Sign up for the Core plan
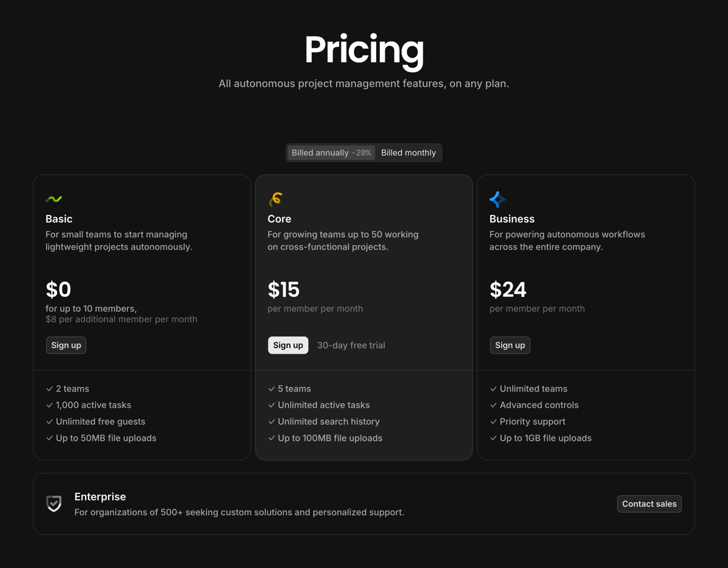Image resolution: width=728 pixels, height=568 pixels. (288, 345)
